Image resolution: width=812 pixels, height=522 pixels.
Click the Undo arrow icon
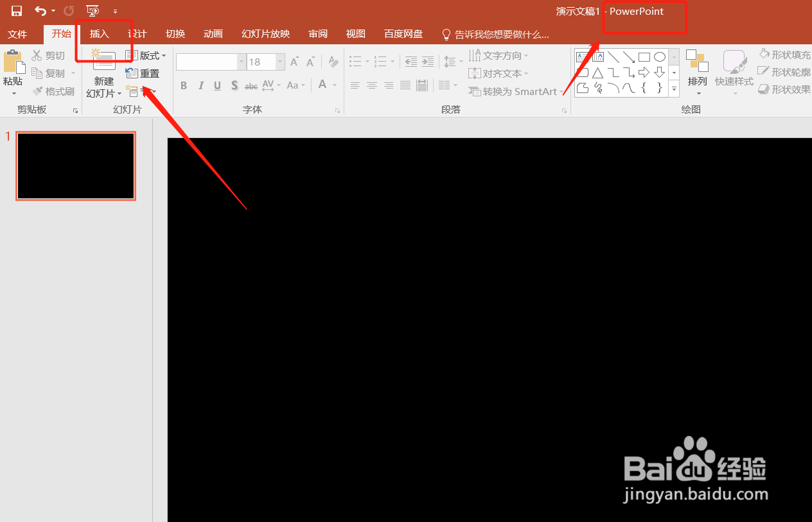40,11
